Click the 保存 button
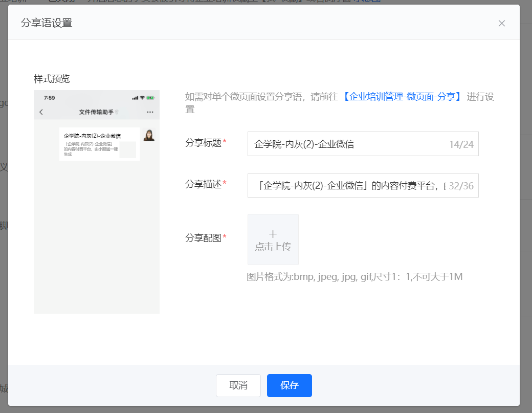532x413 pixels. point(290,385)
